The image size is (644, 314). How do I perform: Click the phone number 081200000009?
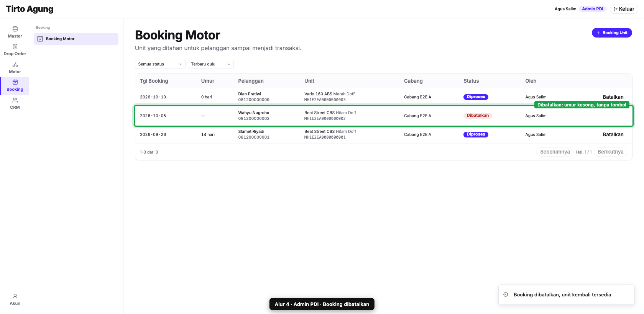pos(254,100)
